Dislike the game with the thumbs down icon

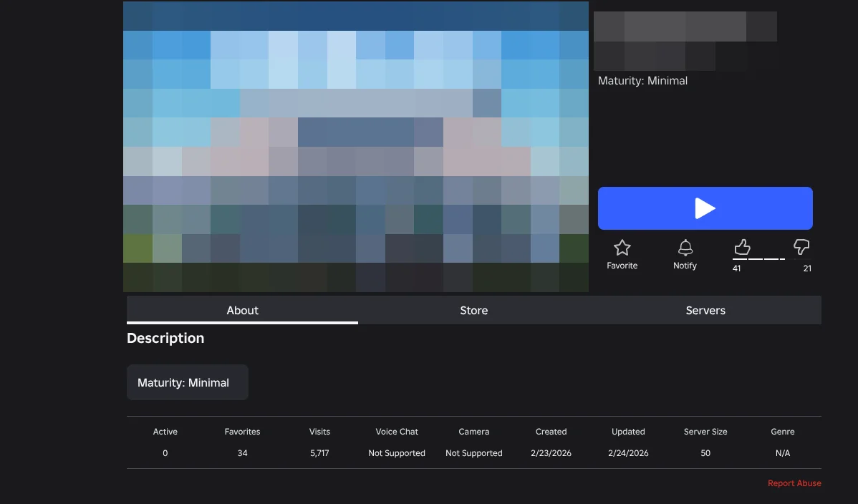(801, 247)
